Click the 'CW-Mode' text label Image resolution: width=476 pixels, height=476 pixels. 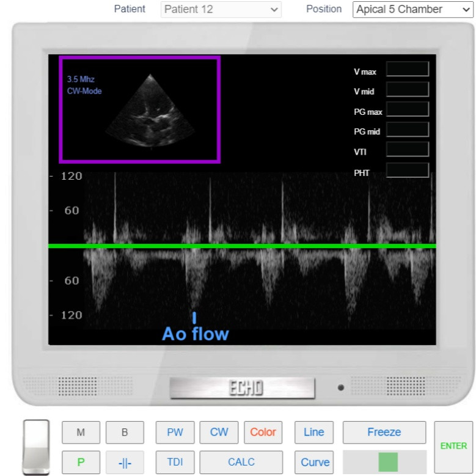pyautogui.click(x=84, y=91)
